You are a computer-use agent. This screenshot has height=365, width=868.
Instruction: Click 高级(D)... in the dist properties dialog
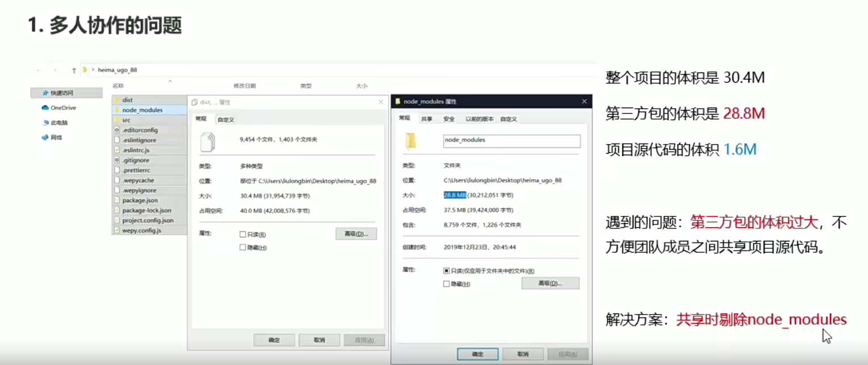(x=356, y=234)
